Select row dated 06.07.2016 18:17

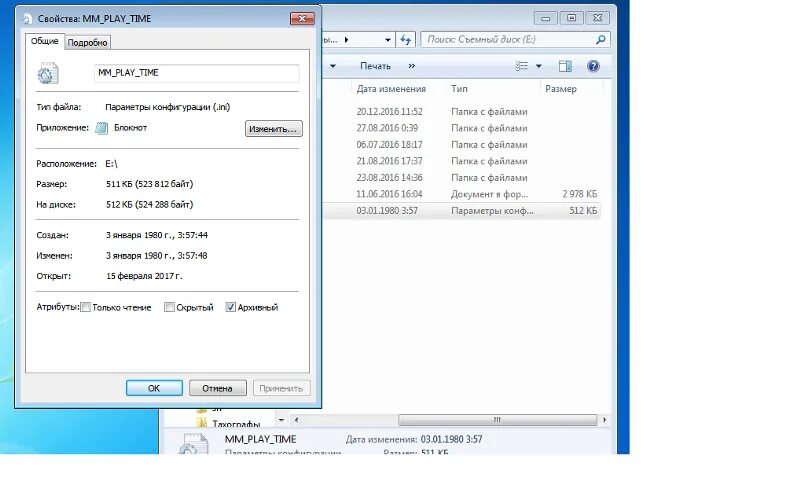click(462, 144)
